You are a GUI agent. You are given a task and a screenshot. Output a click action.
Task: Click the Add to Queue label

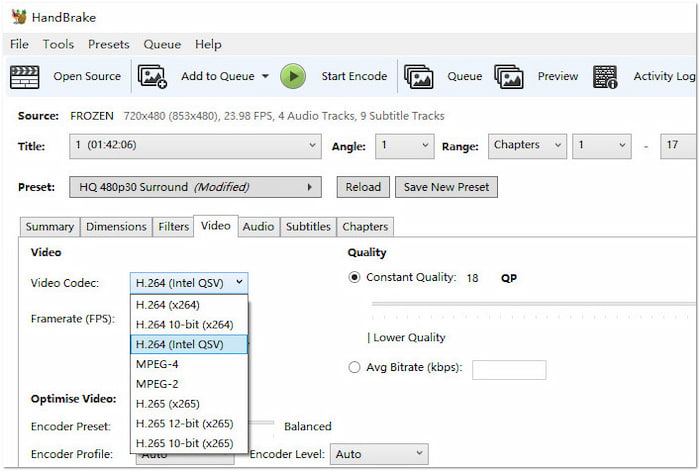point(217,76)
